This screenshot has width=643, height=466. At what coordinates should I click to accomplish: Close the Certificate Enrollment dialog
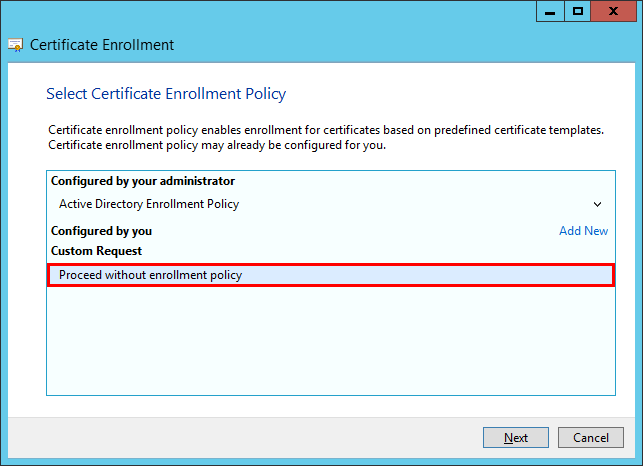point(613,11)
